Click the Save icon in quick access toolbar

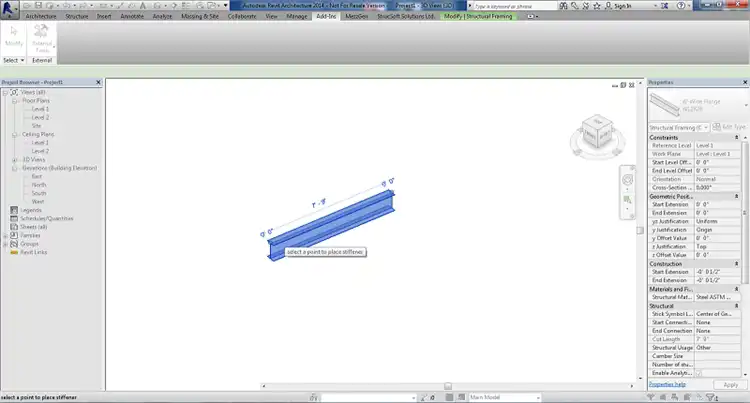39,6
